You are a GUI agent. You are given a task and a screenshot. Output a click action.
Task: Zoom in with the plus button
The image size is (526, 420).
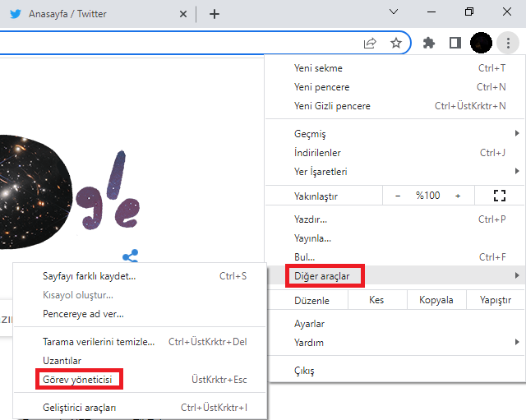pos(458,196)
